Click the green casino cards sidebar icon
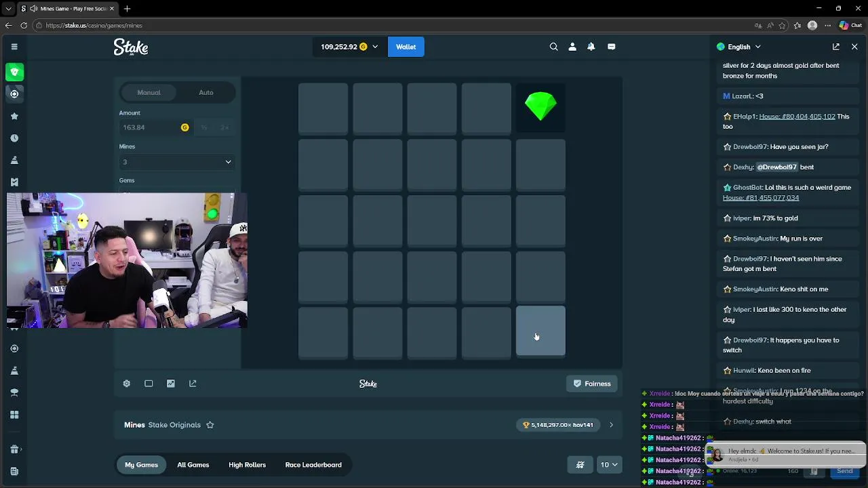 point(14,72)
